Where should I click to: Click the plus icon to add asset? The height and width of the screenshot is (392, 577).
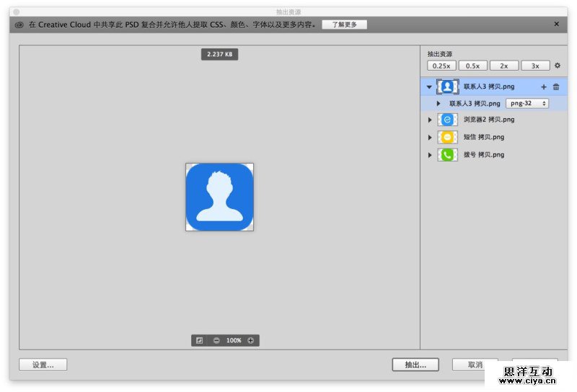click(x=544, y=87)
